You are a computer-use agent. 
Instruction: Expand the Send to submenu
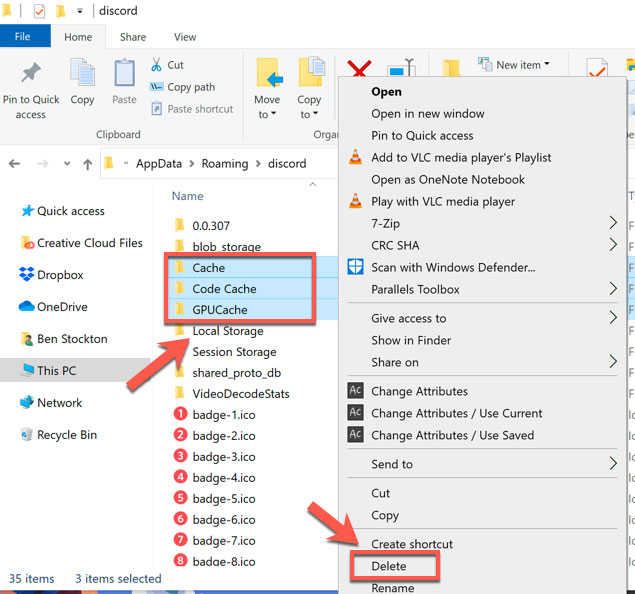point(613,463)
